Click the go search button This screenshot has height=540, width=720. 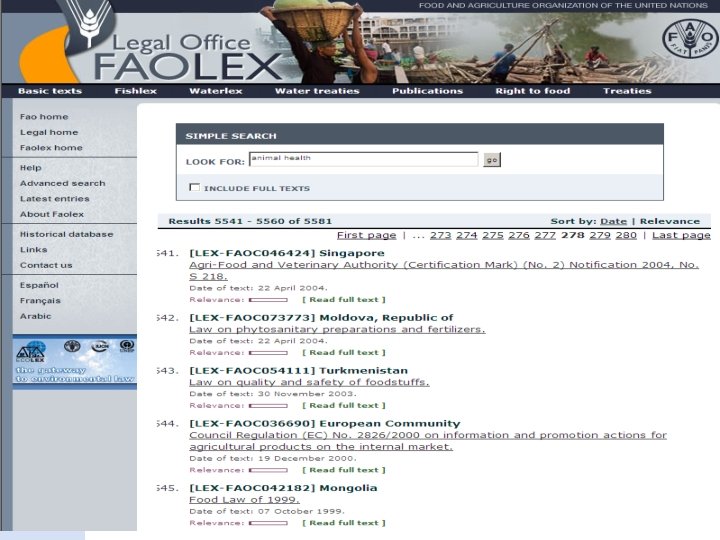click(x=492, y=160)
